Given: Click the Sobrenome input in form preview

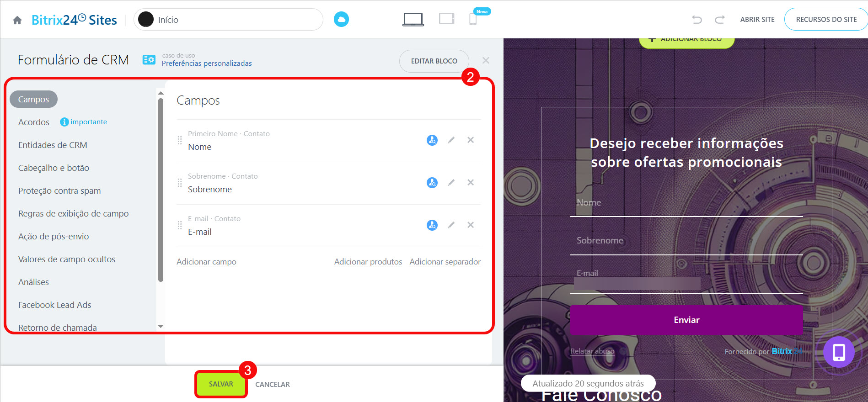Looking at the screenshot, I should coord(686,241).
